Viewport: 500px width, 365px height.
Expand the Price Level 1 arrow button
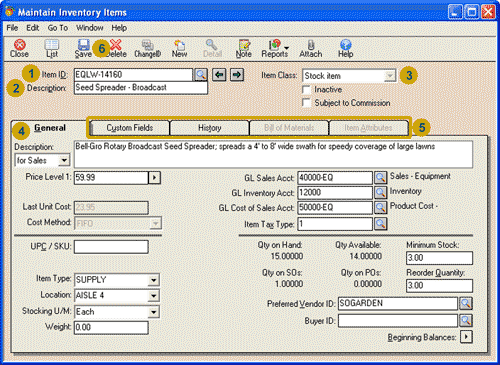click(154, 178)
